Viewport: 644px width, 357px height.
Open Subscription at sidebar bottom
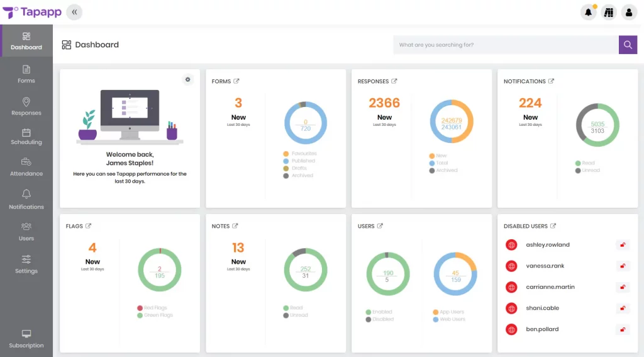click(x=26, y=339)
